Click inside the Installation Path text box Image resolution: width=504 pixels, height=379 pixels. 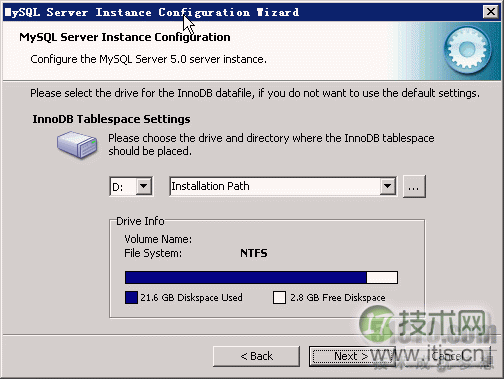275,186
